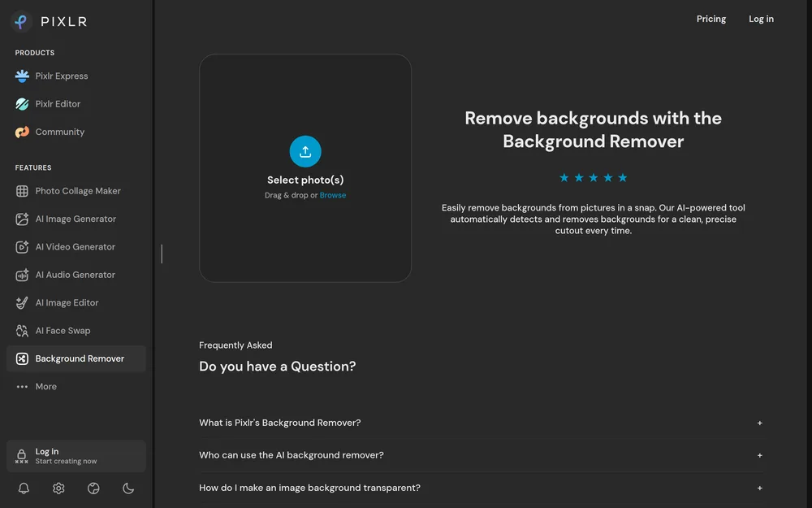This screenshot has width=812, height=508.
Task: Click the blue upload photo icon
Action: click(305, 151)
